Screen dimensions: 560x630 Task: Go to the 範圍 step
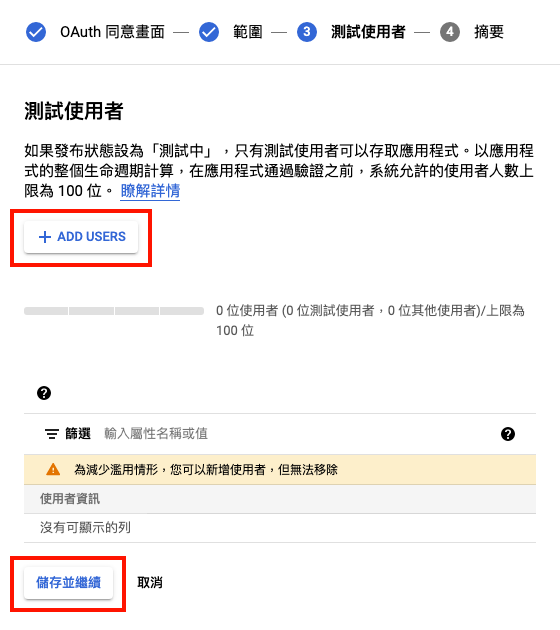tap(248, 32)
